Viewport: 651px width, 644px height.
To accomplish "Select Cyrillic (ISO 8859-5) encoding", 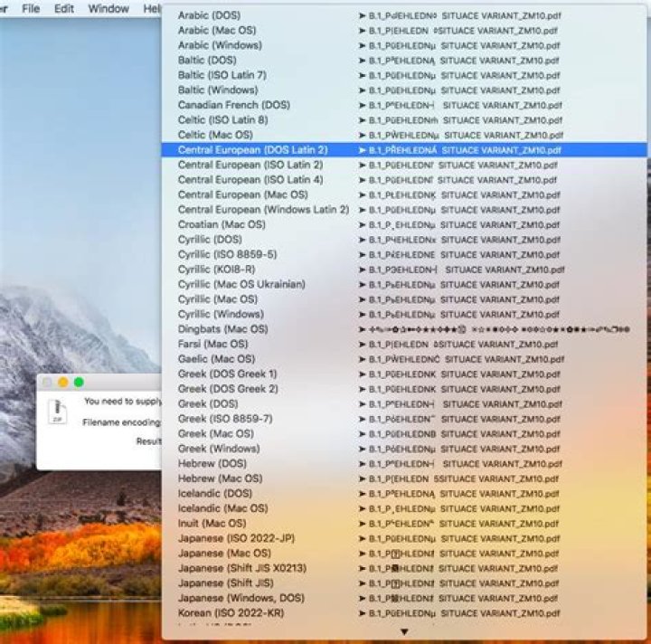I will [404, 255].
